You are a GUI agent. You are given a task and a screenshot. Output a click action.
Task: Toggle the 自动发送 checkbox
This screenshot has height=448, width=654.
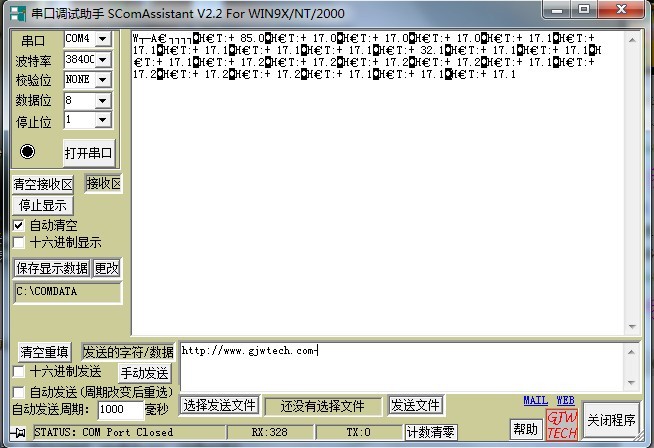[18, 393]
